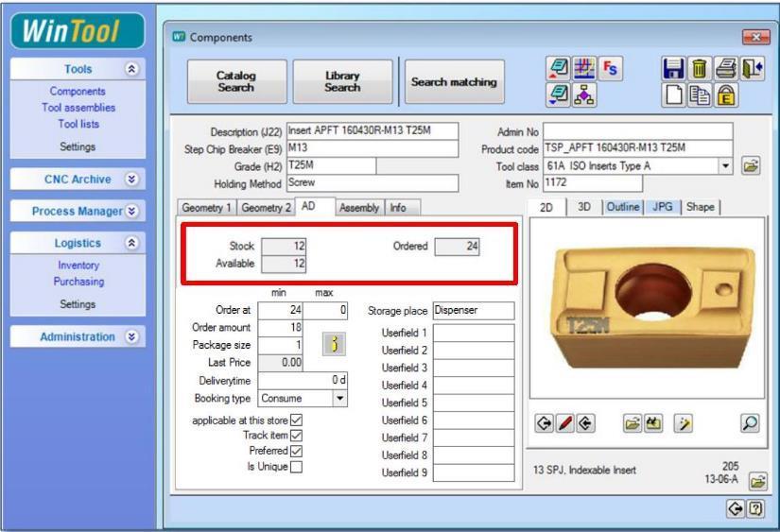Click the Storage place field

coord(474,310)
